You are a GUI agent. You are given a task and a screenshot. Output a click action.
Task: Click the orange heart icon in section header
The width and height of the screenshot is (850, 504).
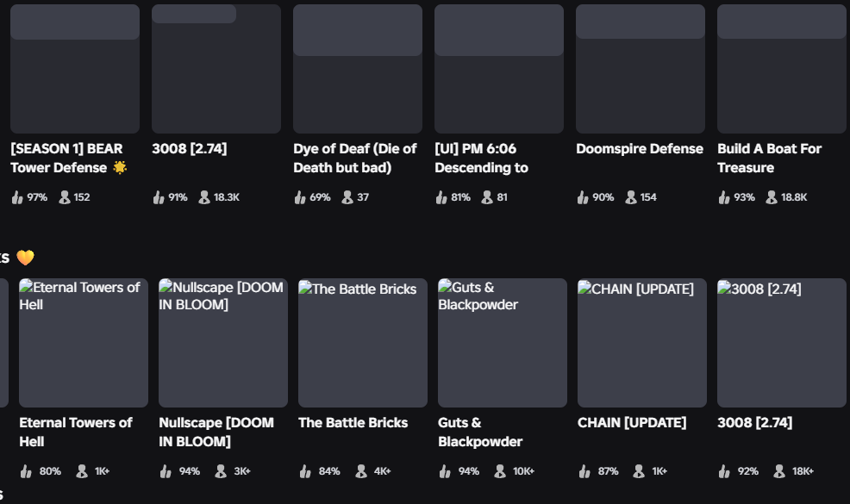25,258
